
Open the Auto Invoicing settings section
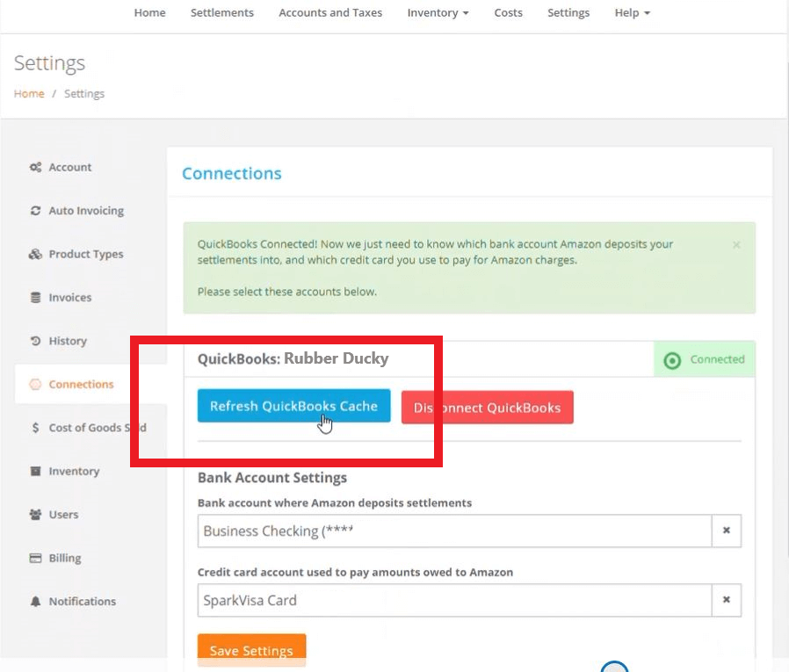[x=86, y=211]
